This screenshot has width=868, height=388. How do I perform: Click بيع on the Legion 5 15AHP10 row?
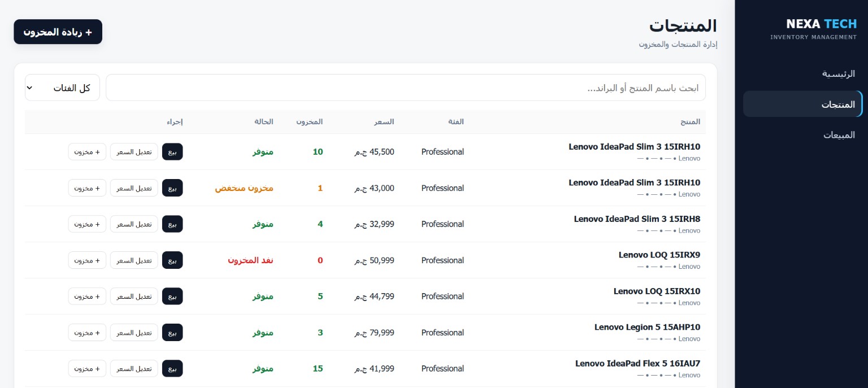pyautogui.click(x=172, y=332)
